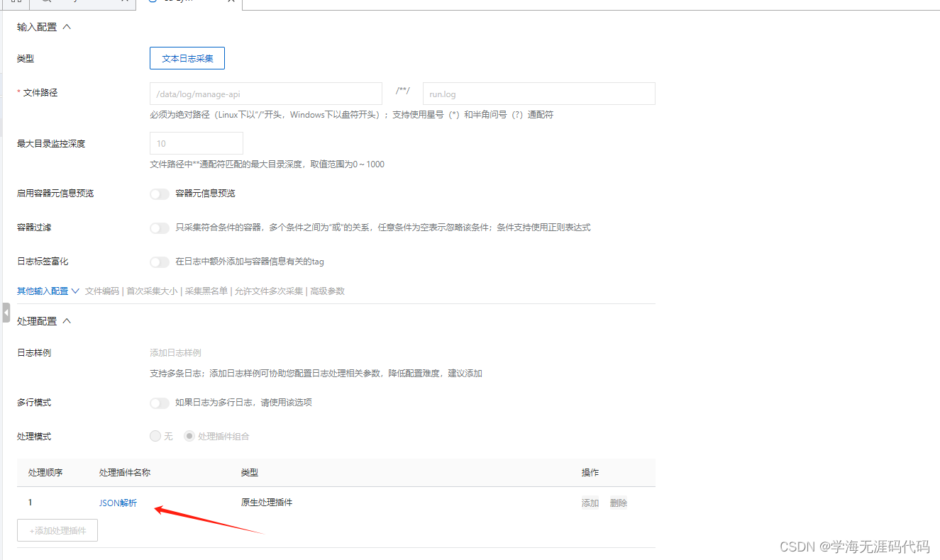The width and height of the screenshot is (940, 560).
Task: Click the 高级参数 option text
Action: click(x=328, y=291)
